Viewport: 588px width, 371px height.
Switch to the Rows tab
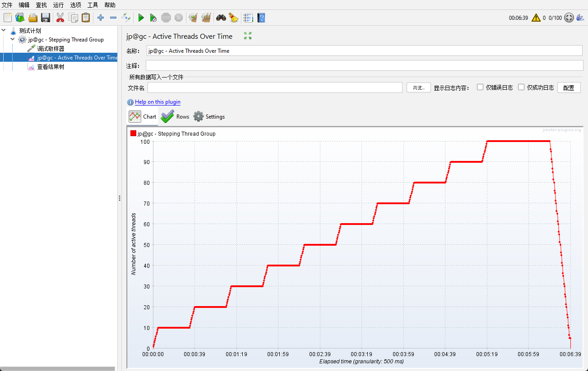click(x=175, y=117)
